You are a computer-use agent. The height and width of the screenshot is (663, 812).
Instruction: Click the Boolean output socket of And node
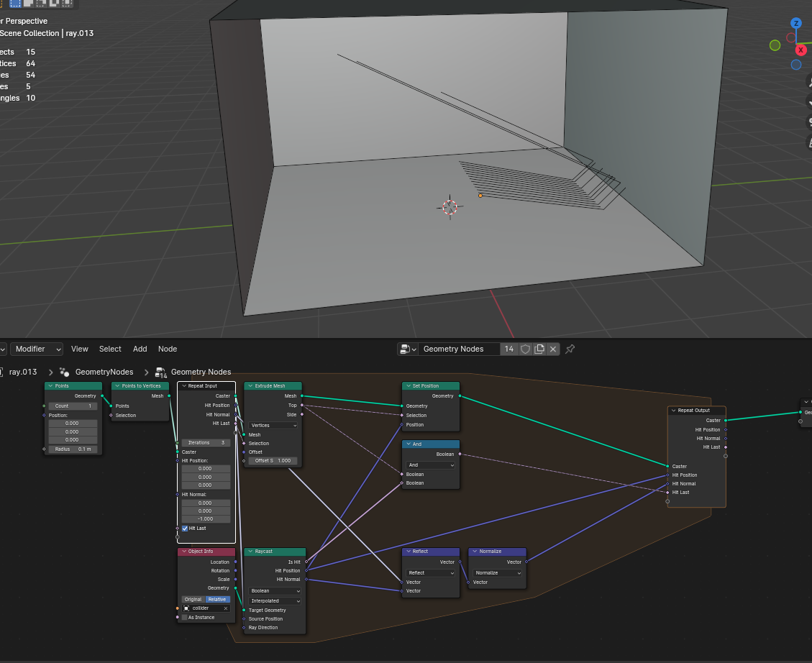coord(460,454)
